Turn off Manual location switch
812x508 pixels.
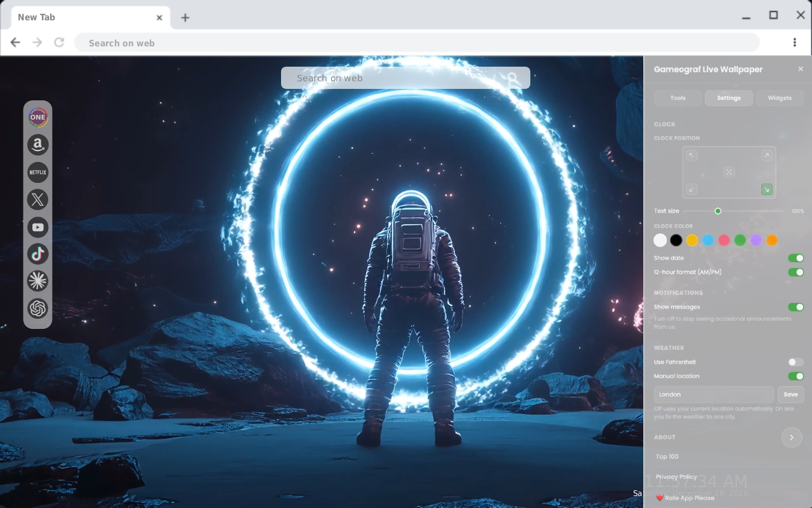[796, 377]
